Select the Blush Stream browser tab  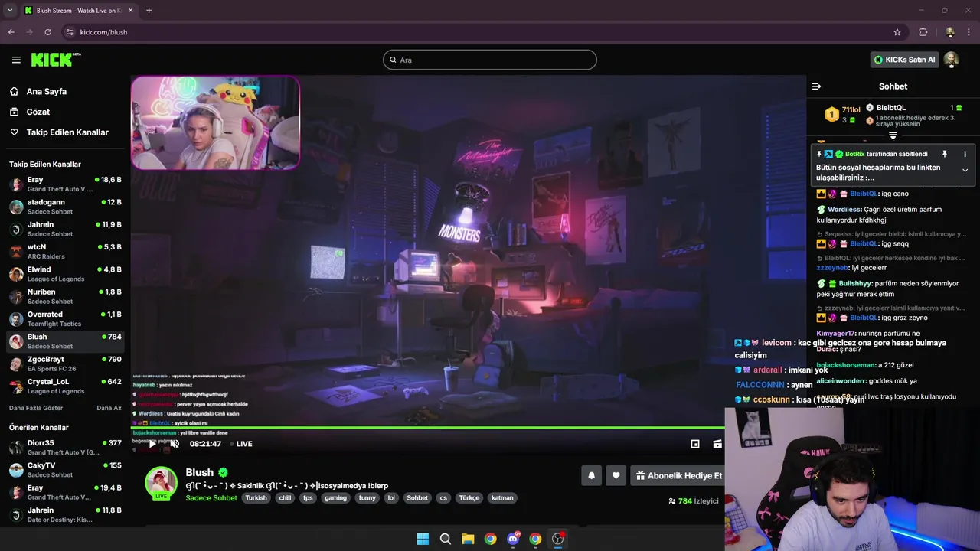click(x=78, y=10)
